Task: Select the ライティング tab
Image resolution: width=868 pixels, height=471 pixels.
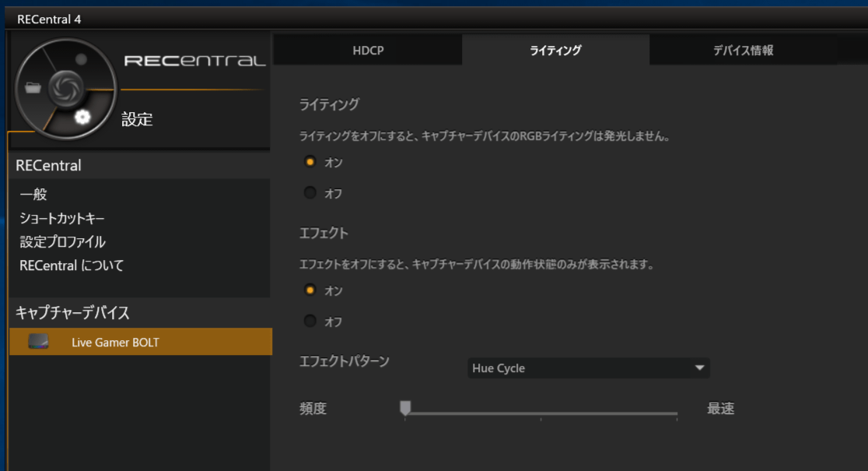Action: (555, 50)
